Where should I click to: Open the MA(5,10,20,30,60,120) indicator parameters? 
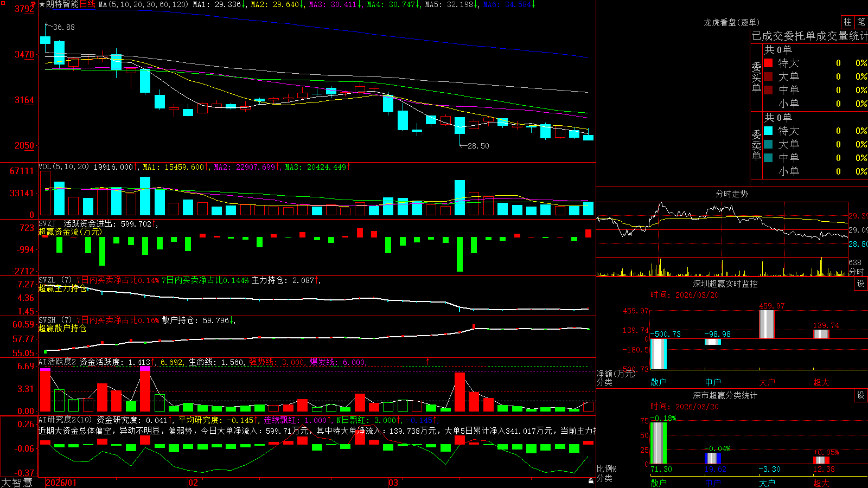pos(144,4)
